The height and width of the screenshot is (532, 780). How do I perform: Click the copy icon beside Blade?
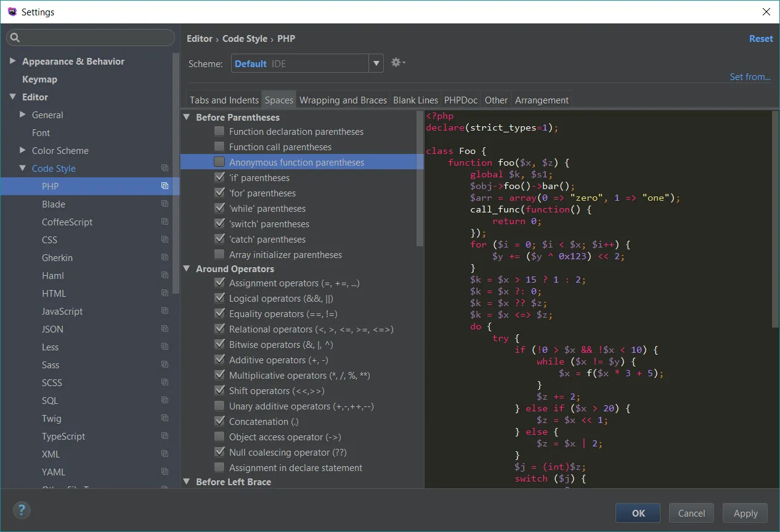coord(165,204)
